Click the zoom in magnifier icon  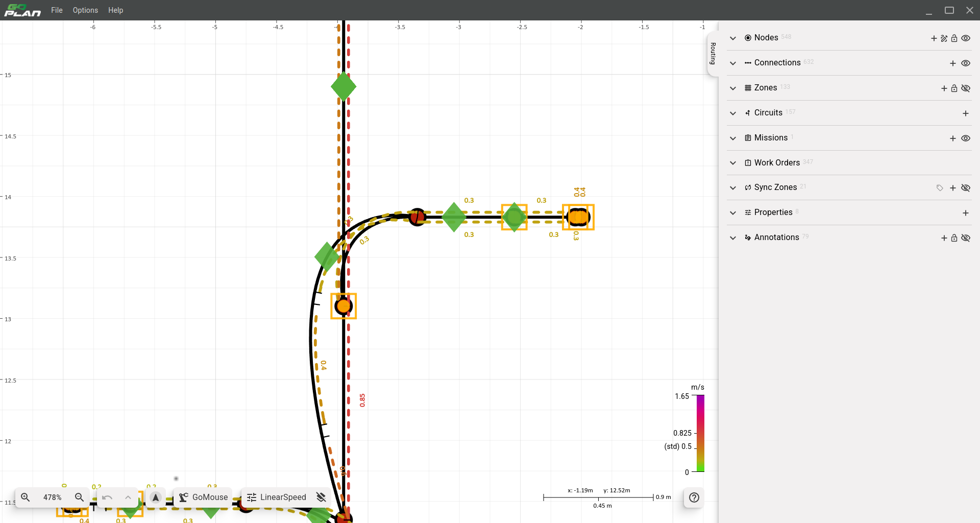[x=25, y=497]
